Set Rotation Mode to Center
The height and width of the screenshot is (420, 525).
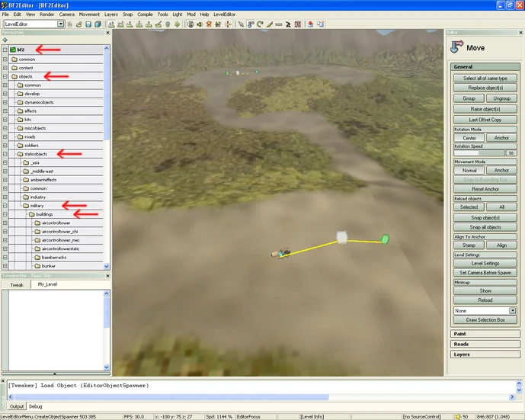tap(469, 138)
